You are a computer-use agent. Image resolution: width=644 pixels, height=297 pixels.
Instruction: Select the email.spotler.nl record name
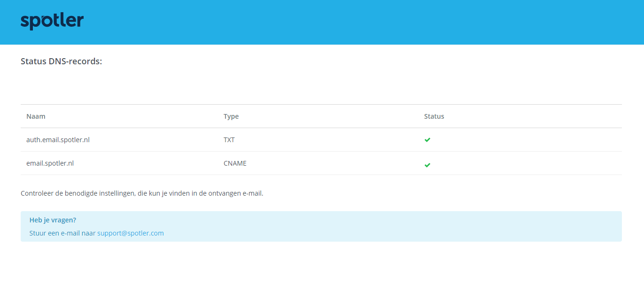[x=50, y=163]
